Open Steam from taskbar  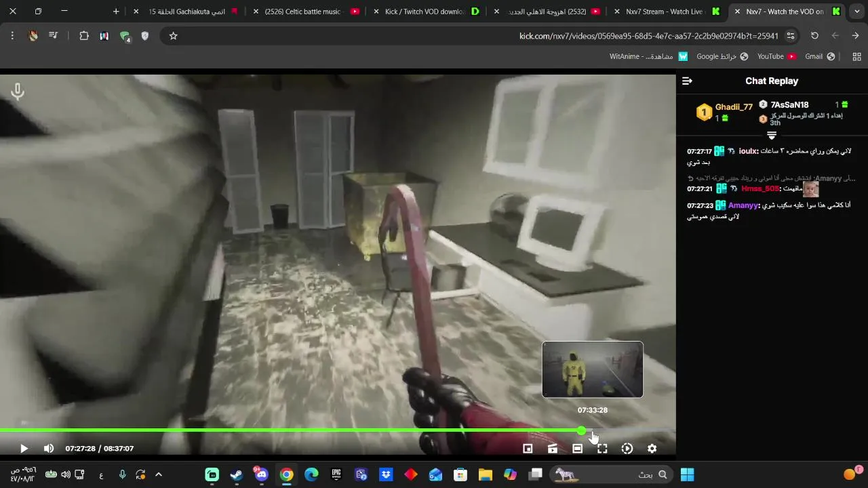237,474
